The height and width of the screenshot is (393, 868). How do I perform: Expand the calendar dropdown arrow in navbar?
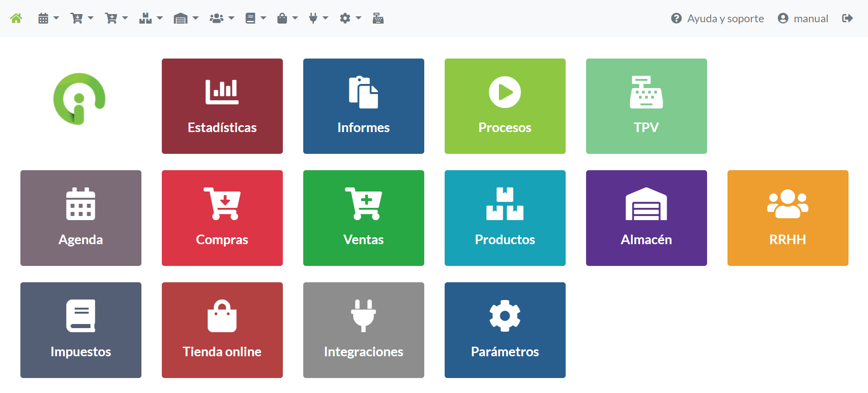(56, 18)
